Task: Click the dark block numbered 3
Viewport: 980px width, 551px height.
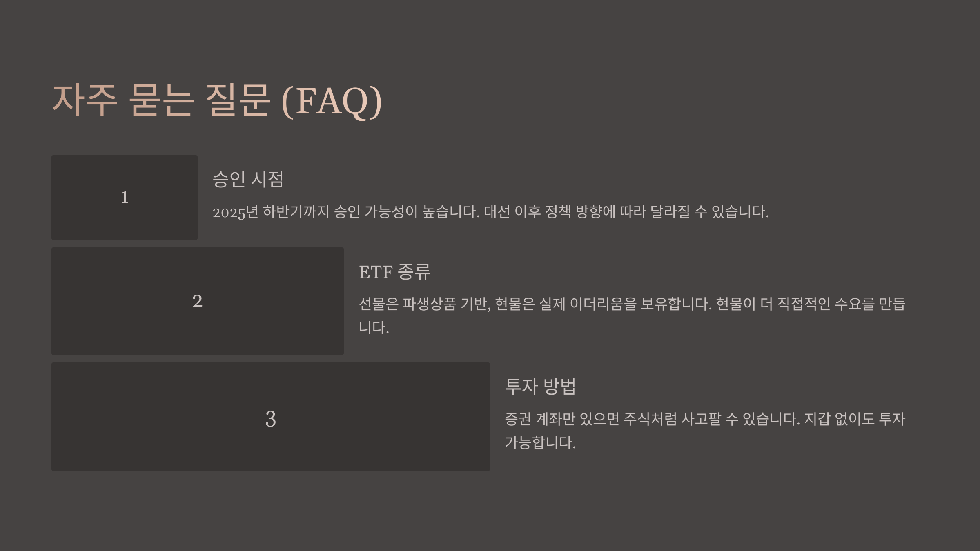Action: [x=271, y=417]
